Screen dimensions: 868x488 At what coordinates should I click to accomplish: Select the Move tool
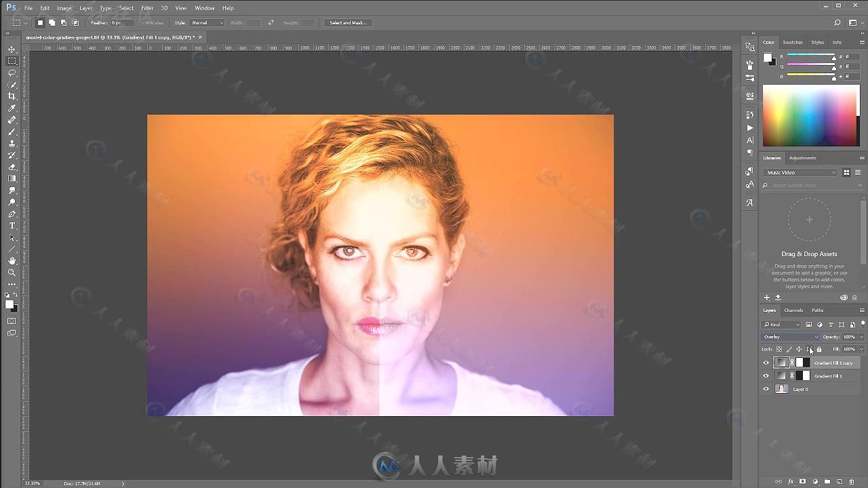pyautogui.click(x=12, y=49)
